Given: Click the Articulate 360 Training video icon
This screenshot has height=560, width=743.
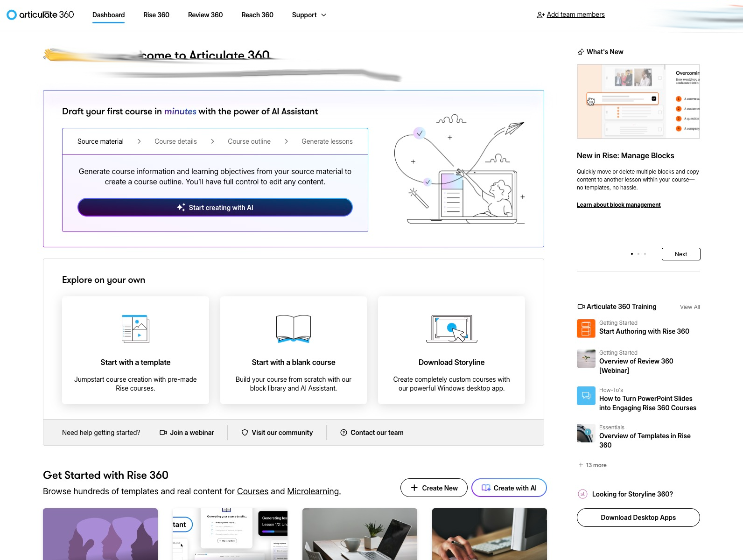Looking at the screenshot, I should point(581,307).
